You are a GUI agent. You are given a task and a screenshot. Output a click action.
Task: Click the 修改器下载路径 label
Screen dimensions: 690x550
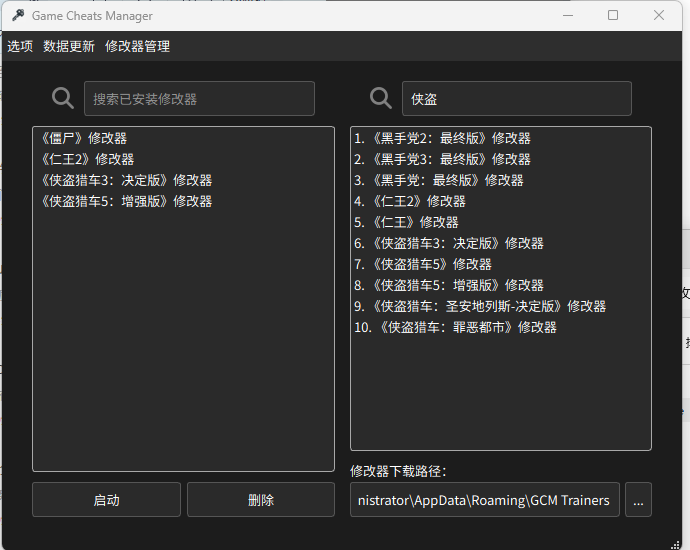click(399, 471)
